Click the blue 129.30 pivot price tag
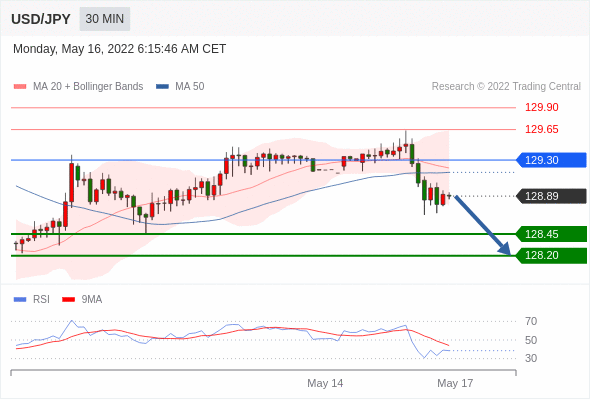Viewport: 590px width, 400px height. click(x=551, y=160)
